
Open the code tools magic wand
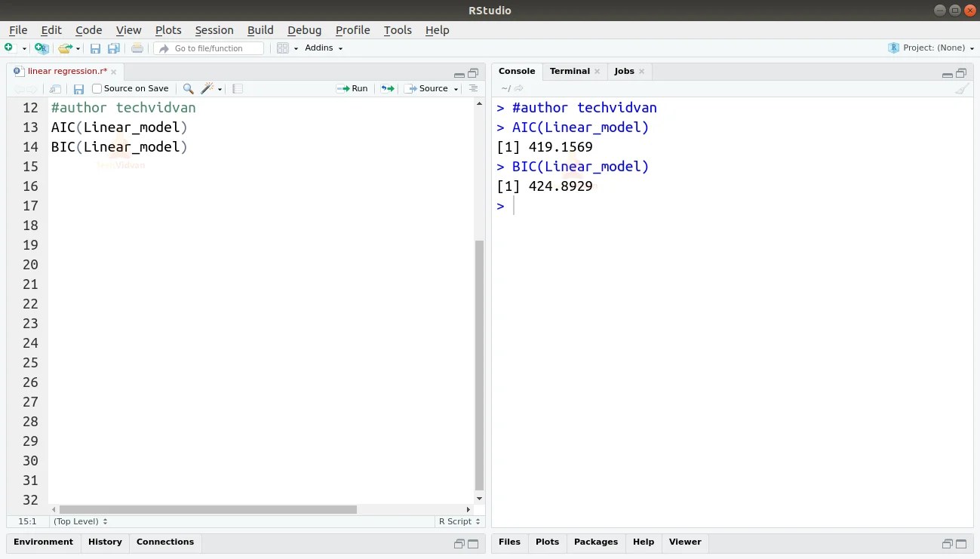207,89
